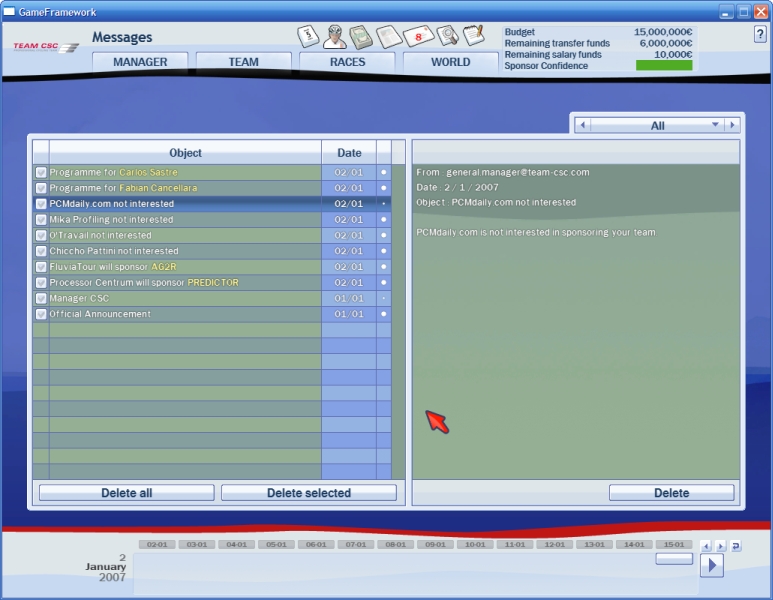The width and height of the screenshot is (773, 600).
Task: Click the filter's right arrow
Action: coord(732,125)
